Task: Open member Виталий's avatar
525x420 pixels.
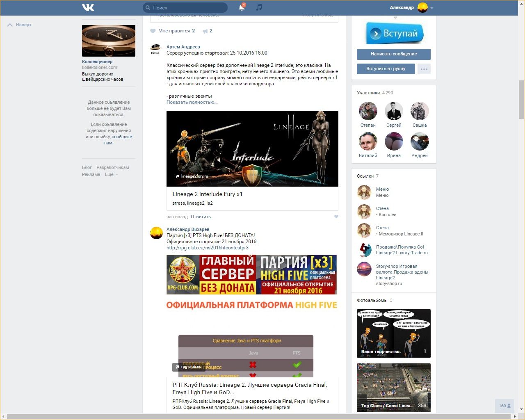Action: coord(368,141)
